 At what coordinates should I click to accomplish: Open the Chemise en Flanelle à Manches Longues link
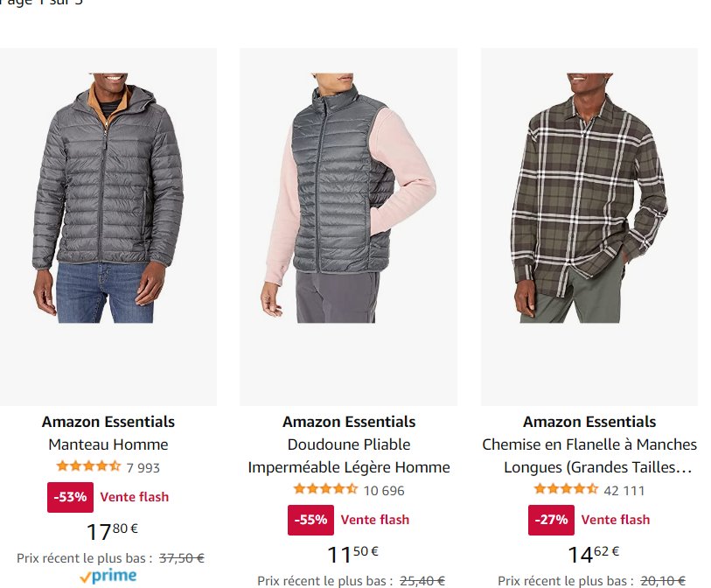click(589, 456)
